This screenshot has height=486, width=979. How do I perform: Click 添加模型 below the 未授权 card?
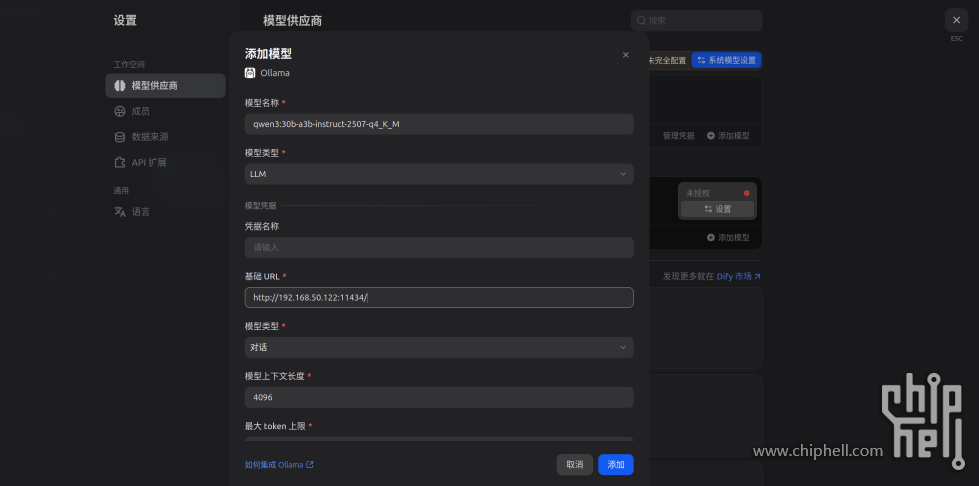click(728, 237)
